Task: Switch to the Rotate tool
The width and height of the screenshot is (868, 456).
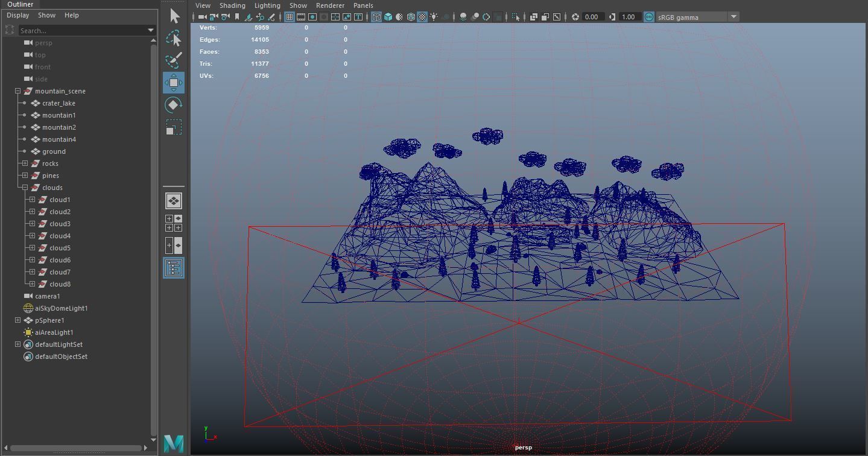Action: (x=174, y=105)
